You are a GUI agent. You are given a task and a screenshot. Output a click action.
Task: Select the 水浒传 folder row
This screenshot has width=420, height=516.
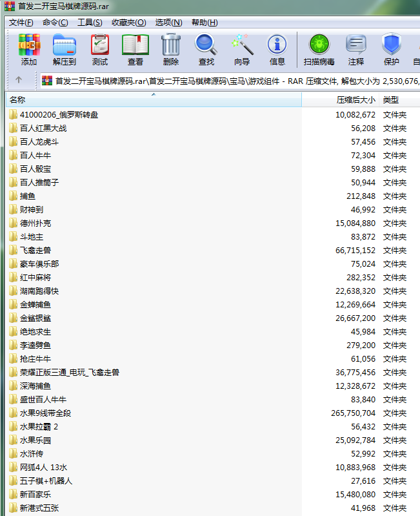pos(213,454)
